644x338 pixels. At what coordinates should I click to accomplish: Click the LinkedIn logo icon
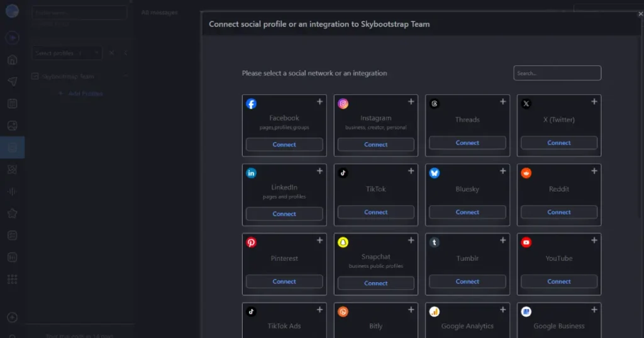[x=252, y=173]
